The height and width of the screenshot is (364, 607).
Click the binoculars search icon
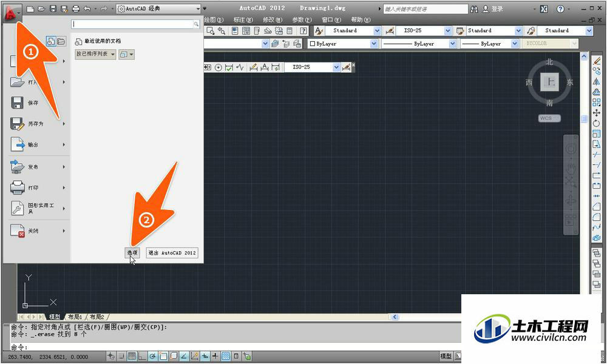click(474, 9)
